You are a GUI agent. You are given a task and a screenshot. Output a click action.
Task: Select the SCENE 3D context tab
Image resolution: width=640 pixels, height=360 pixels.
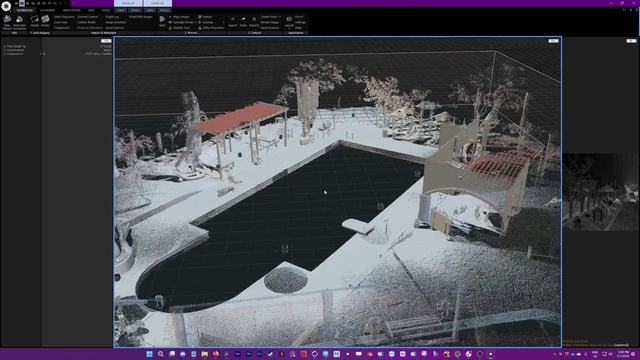tap(158, 3)
